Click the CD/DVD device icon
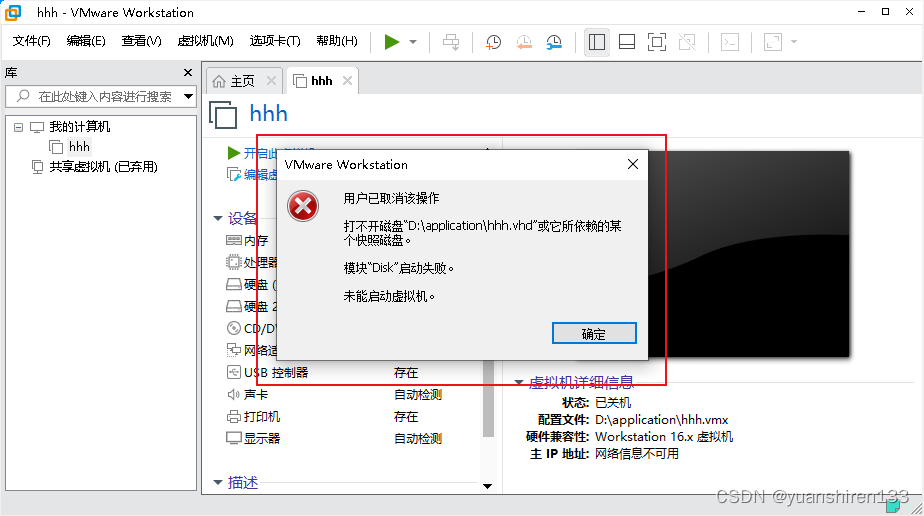The height and width of the screenshot is (516, 924). tap(234, 328)
